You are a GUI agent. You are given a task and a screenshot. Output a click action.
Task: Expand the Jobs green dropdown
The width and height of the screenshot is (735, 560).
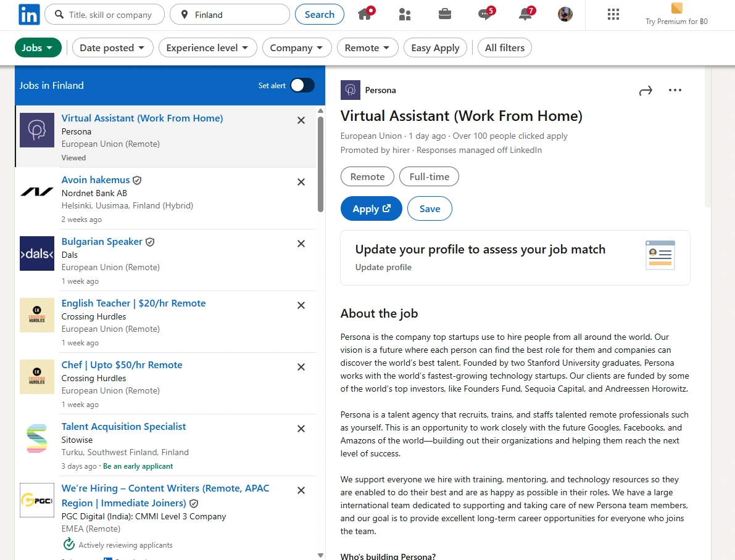click(38, 48)
